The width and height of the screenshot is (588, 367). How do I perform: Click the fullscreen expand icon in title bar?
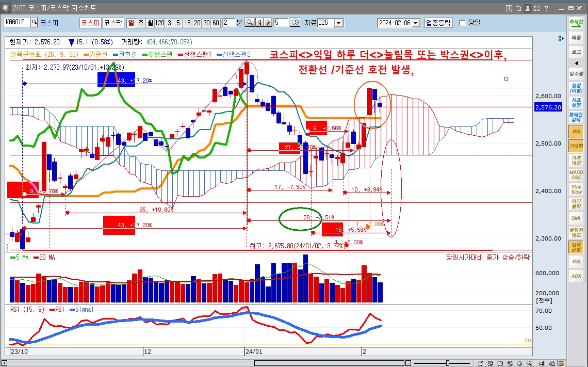point(536,8)
